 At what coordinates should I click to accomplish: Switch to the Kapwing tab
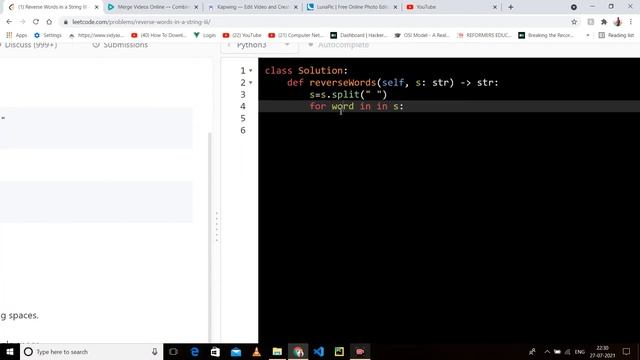coord(253,7)
